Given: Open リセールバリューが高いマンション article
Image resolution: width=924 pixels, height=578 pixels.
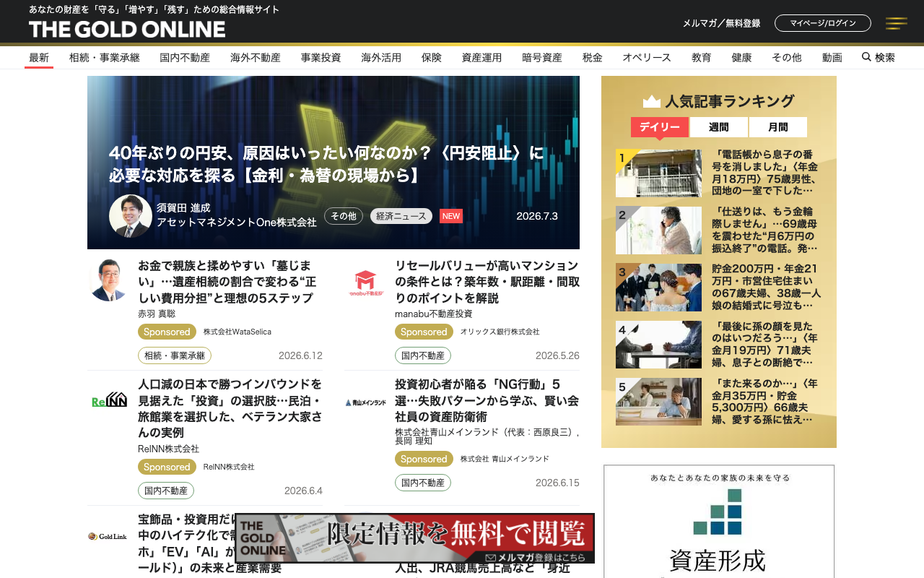Looking at the screenshot, I should tap(487, 282).
